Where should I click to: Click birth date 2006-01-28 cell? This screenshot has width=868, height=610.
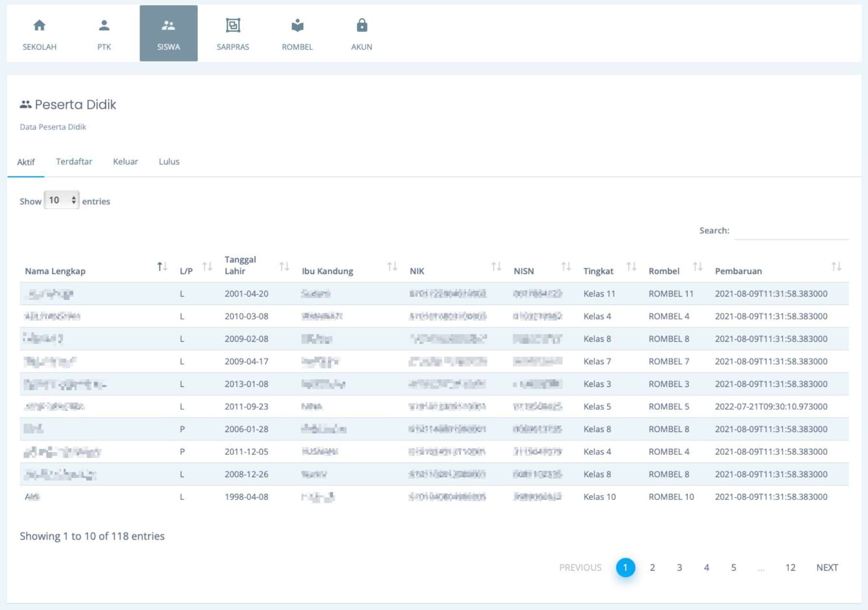[246, 429]
